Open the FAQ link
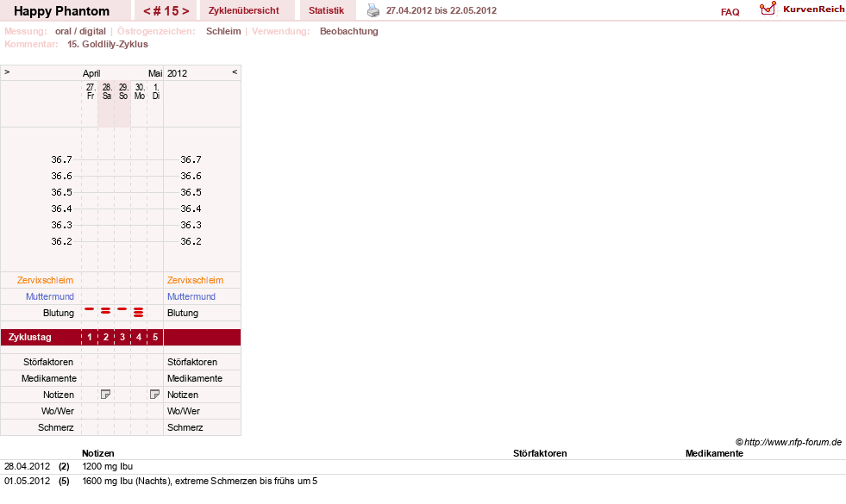 click(x=730, y=12)
